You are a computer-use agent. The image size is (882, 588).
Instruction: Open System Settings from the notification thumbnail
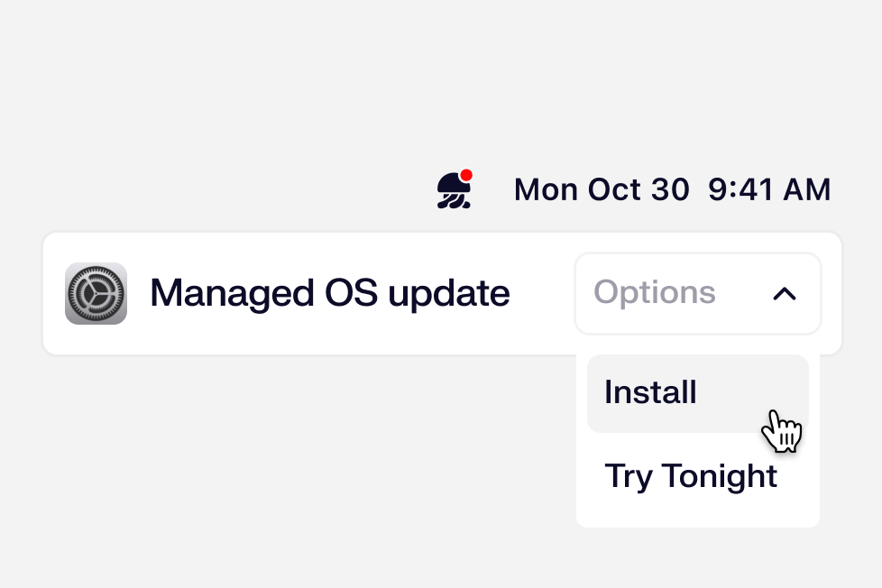click(96, 293)
